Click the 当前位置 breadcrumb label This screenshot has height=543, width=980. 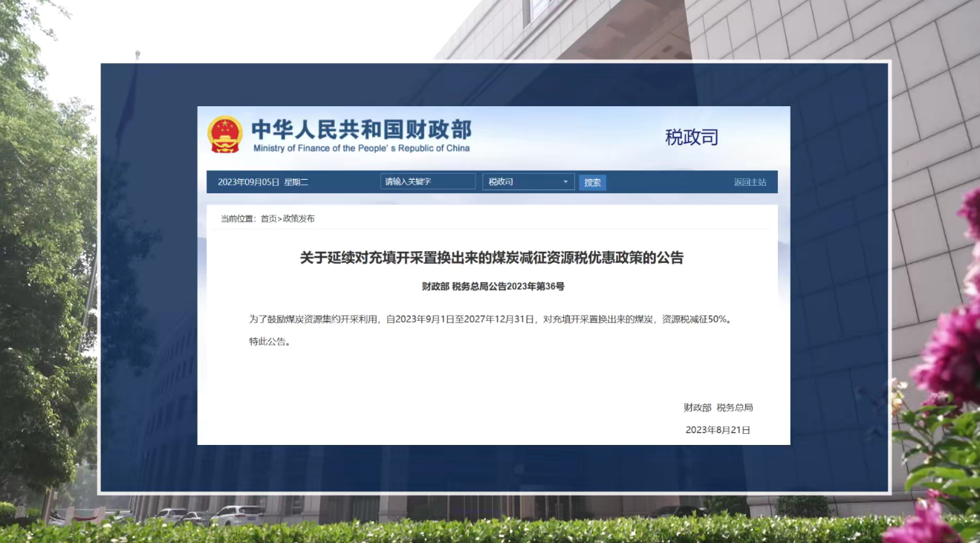[x=239, y=218]
